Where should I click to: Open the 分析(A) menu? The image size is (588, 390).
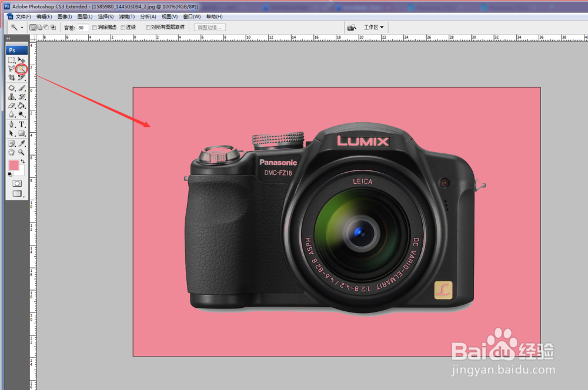click(x=148, y=16)
